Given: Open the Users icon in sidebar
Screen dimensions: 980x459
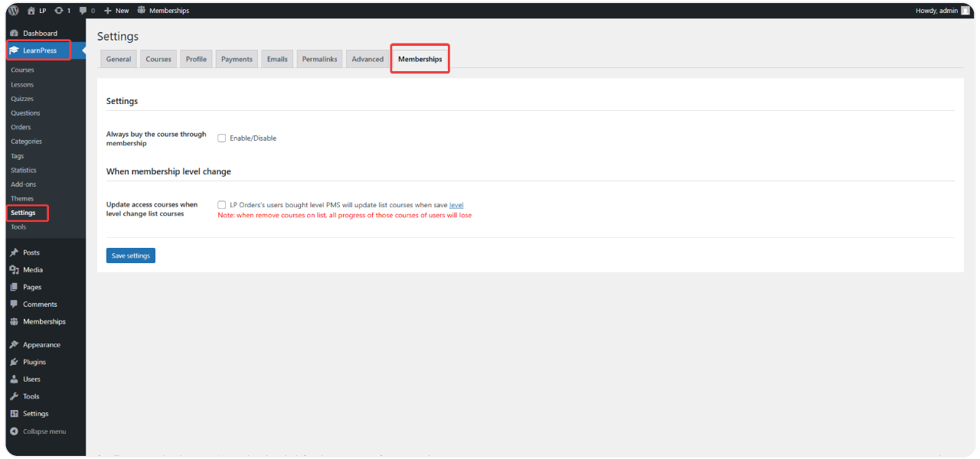Looking at the screenshot, I should [x=14, y=379].
